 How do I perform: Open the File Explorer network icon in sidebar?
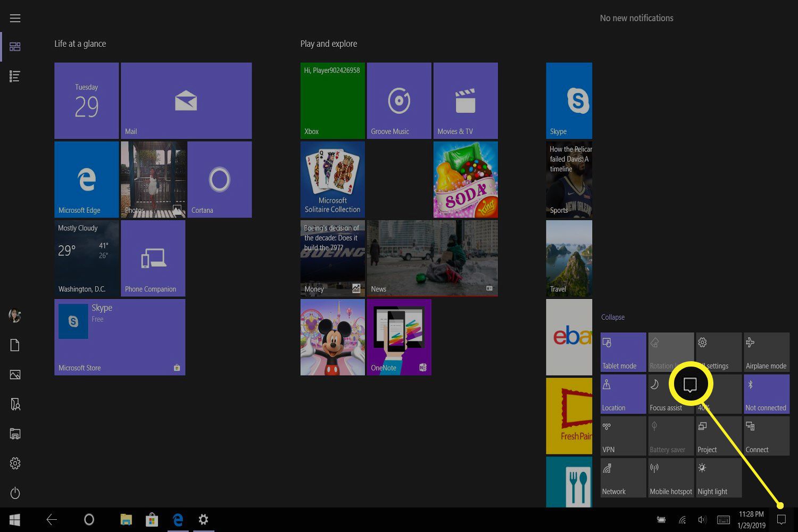click(x=15, y=434)
